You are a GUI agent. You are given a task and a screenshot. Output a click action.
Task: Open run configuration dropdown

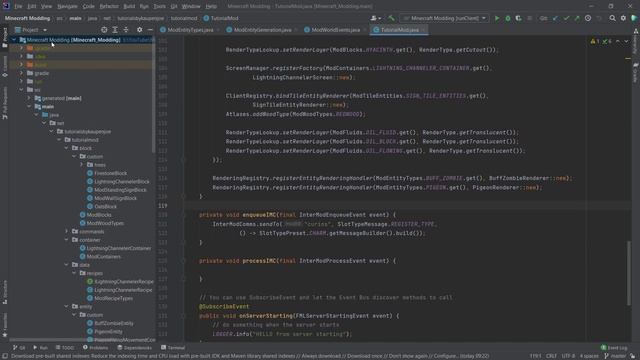[445, 18]
